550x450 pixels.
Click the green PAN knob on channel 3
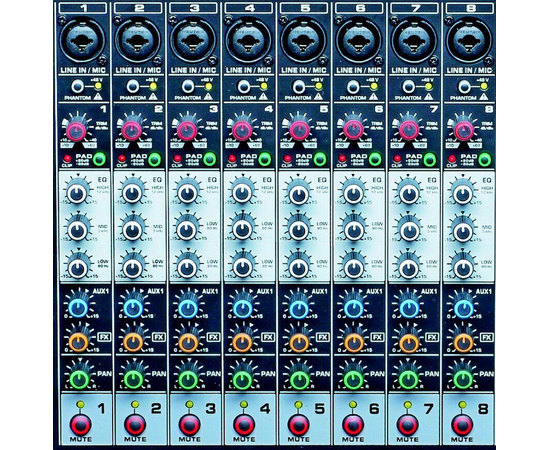point(189,379)
